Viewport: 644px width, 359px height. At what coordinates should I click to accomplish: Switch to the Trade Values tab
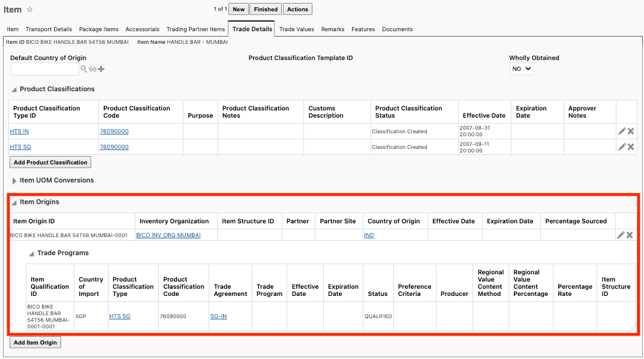coord(296,29)
